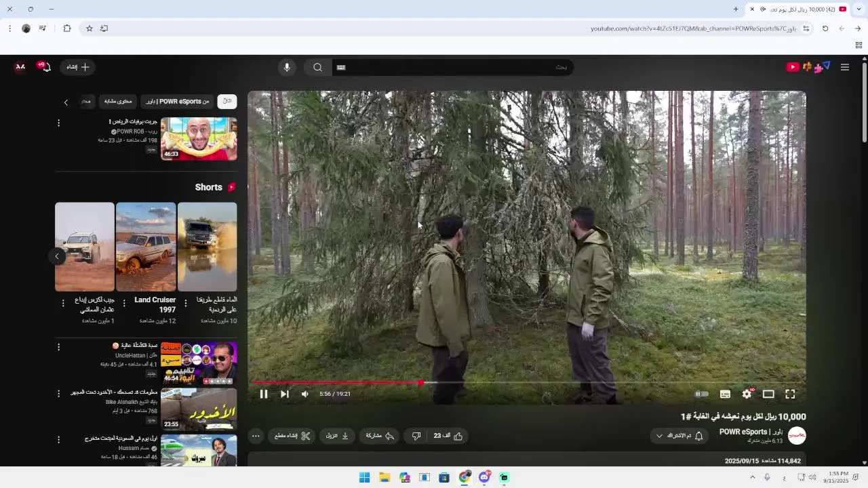Open the UncleHattan 46:54 video thumbnail
This screenshot has height=488, width=868.
199,363
